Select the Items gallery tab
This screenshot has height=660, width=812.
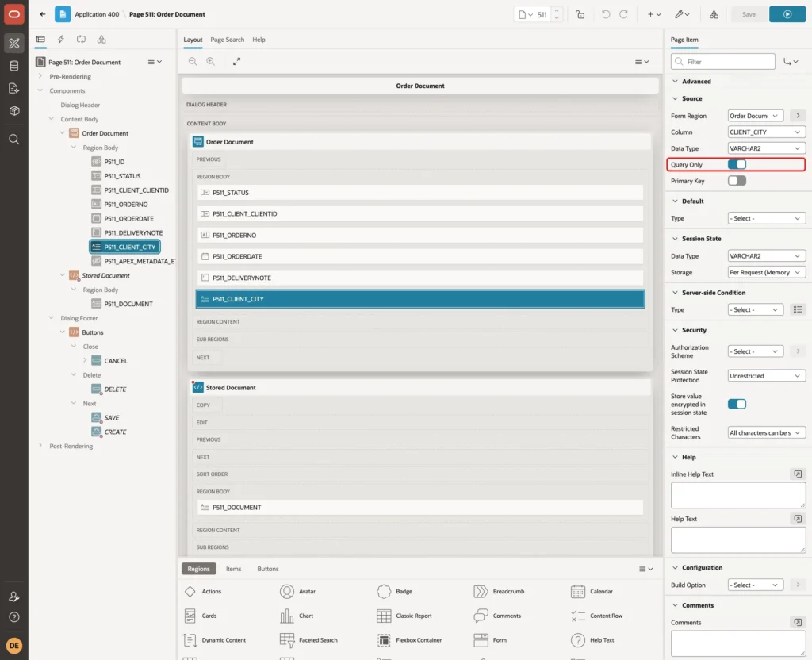pos(234,568)
